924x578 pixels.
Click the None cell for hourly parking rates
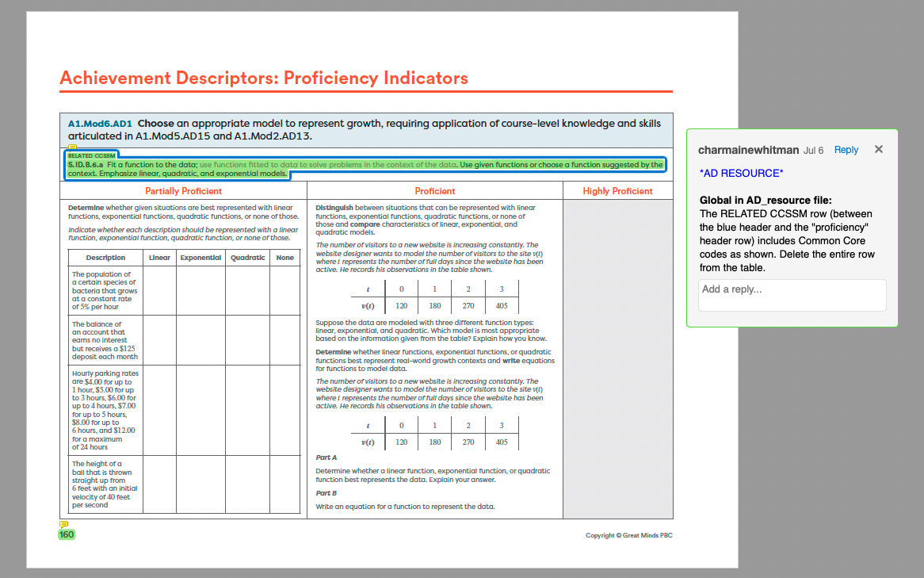pyautogui.click(x=284, y=410)
